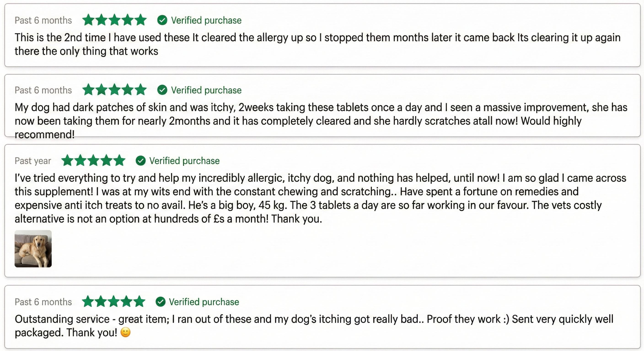The image size is (644, 351).
Task: Click the smiley emoji after Thank you
Action: coord(126,332)
